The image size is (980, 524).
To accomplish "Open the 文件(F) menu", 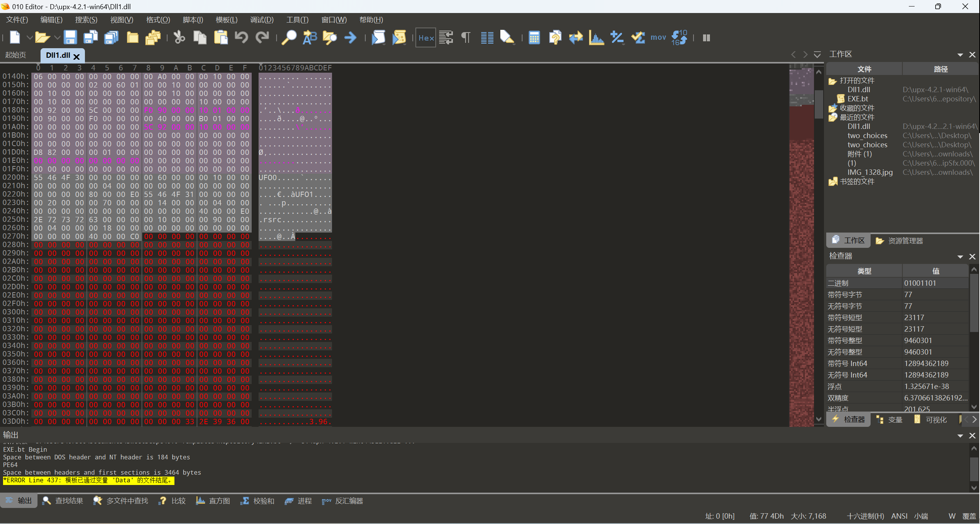I will click(x=17, y=20).
